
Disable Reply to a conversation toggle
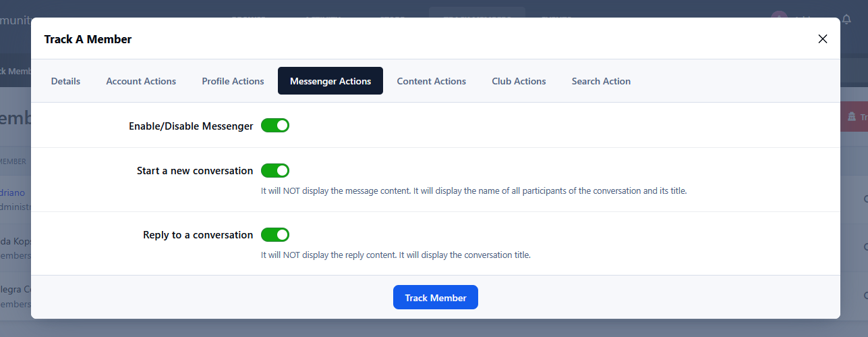[x=275, y=235]
